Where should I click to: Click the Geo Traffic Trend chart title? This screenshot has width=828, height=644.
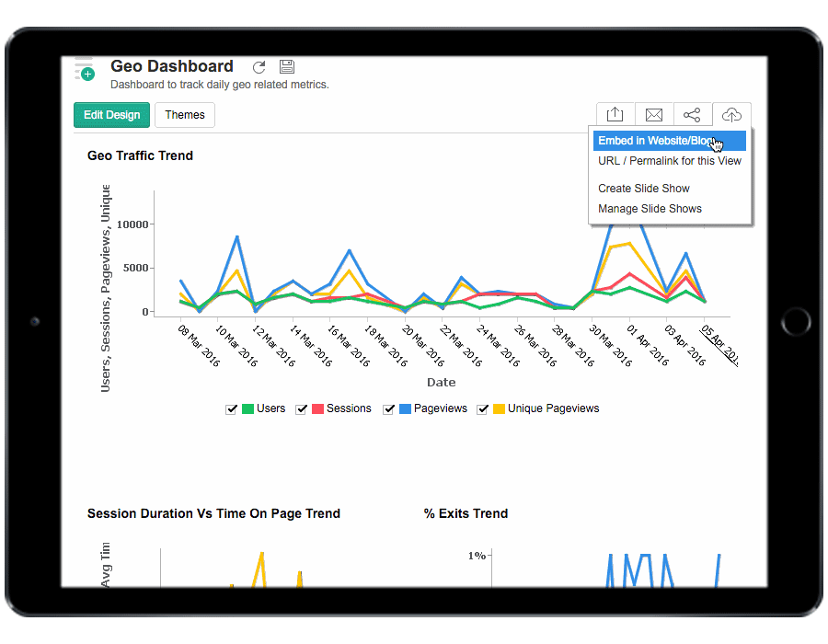[140, 155]
